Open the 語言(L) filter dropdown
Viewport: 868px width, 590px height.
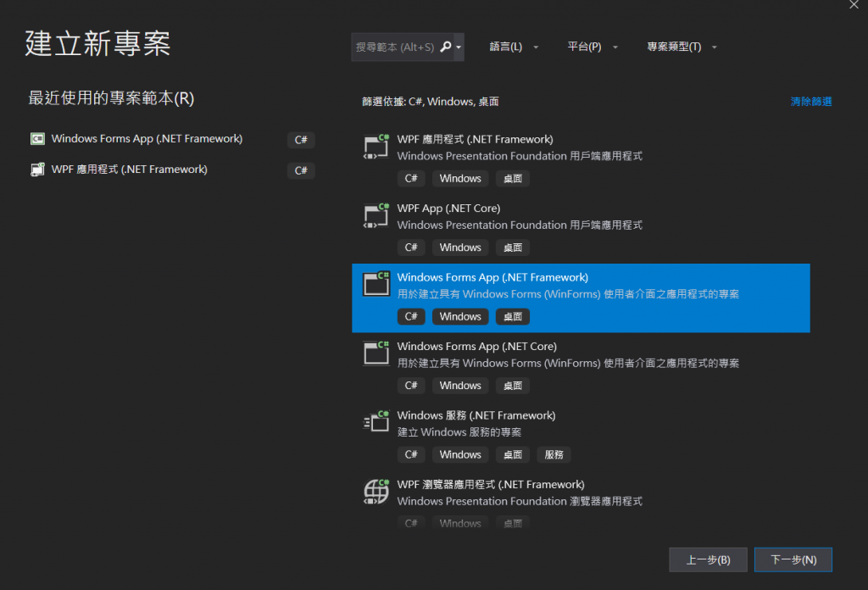(x=514, y=47)
